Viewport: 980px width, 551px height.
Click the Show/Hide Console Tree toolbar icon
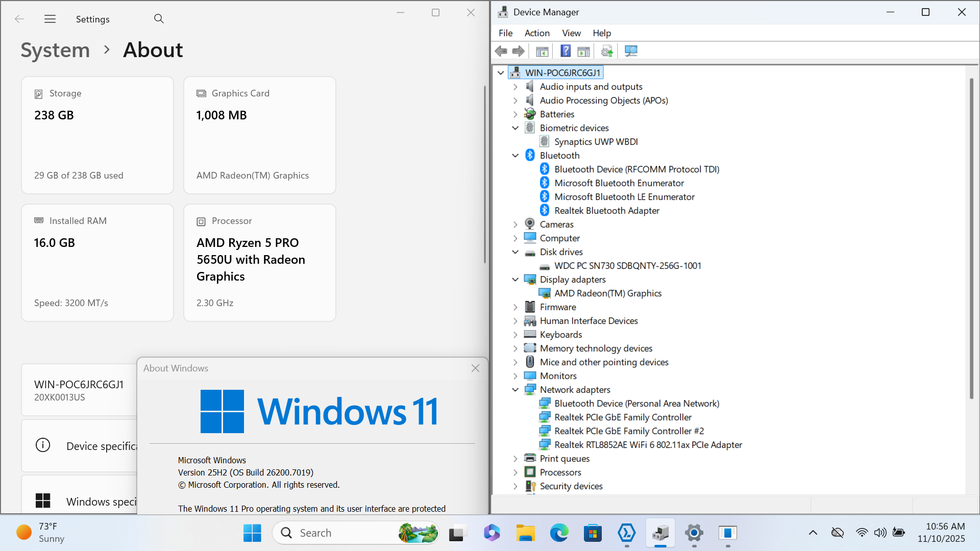[x=542, y=51]
